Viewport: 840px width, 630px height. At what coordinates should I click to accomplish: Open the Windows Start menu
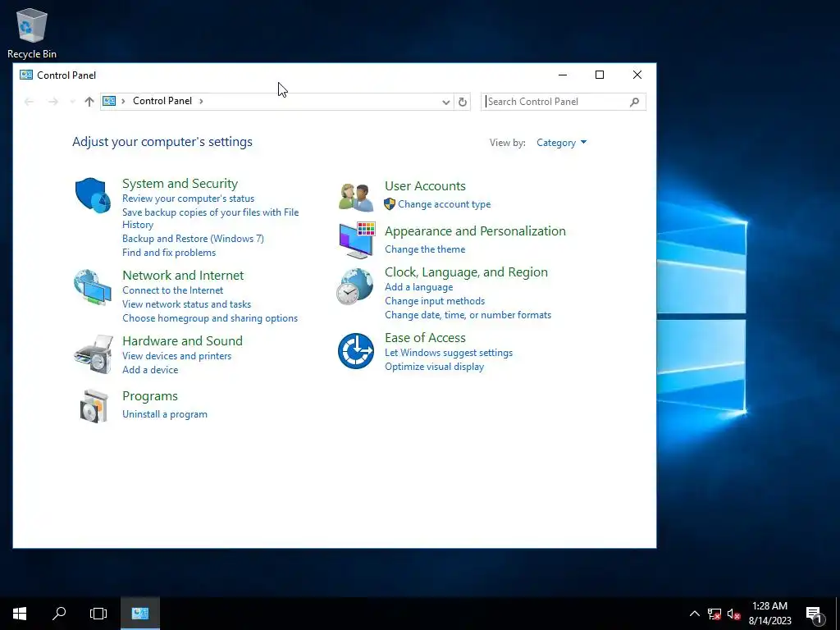20,614
